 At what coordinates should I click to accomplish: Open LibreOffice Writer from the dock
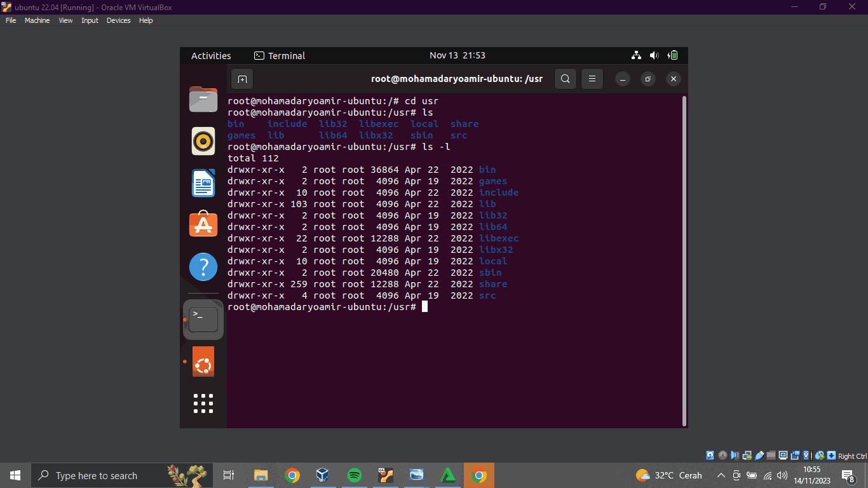(x=203, y=183)
